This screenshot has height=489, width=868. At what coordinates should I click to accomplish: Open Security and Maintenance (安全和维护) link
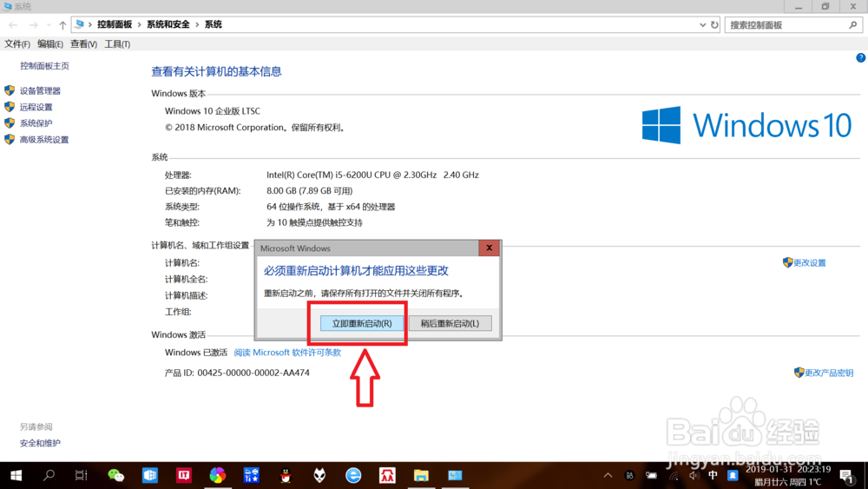(x=40, y=443)
